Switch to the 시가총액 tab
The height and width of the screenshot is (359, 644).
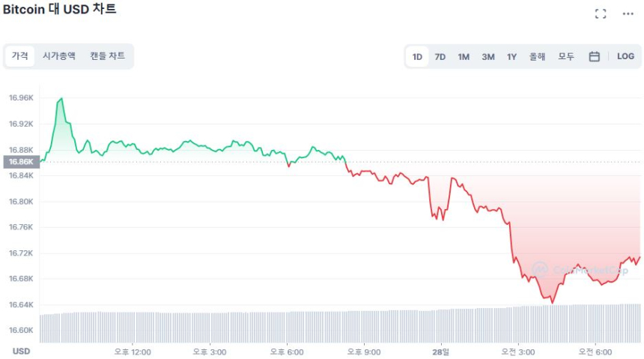pyautogui.click(x=58, y=56)
